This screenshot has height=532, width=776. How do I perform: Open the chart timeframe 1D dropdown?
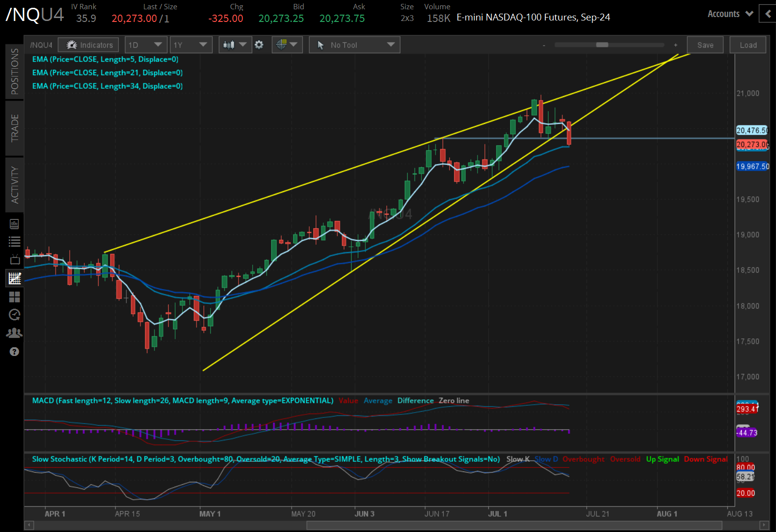point(146,45)
